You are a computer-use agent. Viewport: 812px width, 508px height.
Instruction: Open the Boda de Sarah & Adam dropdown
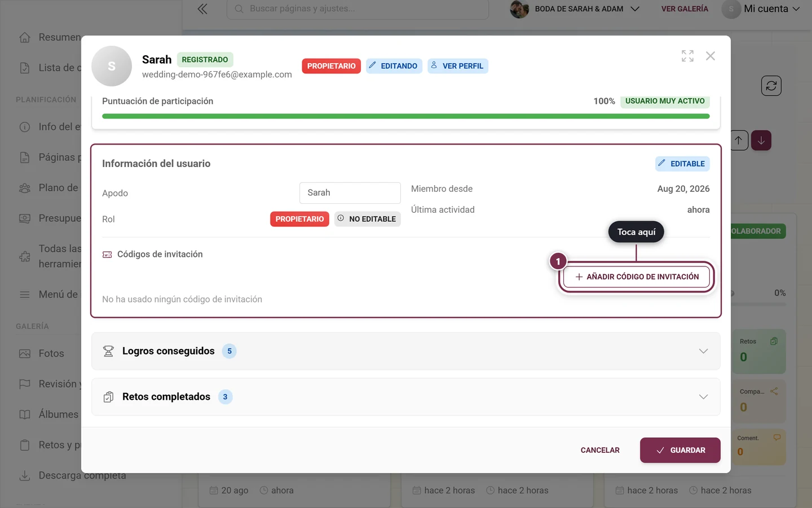click(x=575, y=9)
